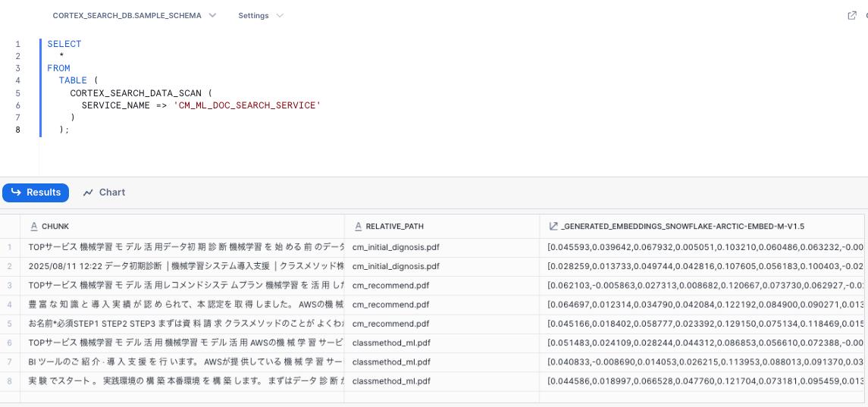Select row number 3 in results
868x407 pixels.
tap(9, 286)
